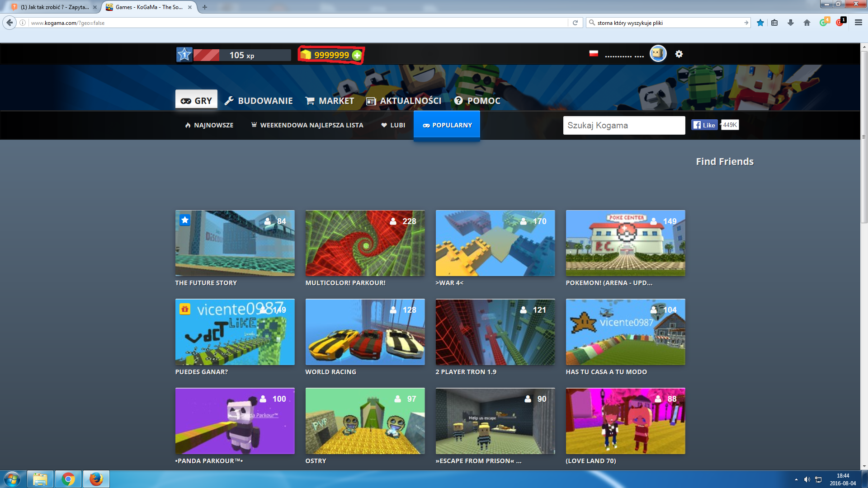
Task: Open the settings gear icon
Action: (x=679, y=54)
